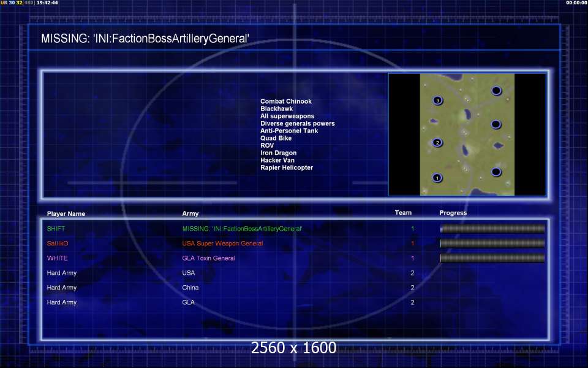Click the Quad Bike list entry
588x368 pixels.
coord(276,138)
